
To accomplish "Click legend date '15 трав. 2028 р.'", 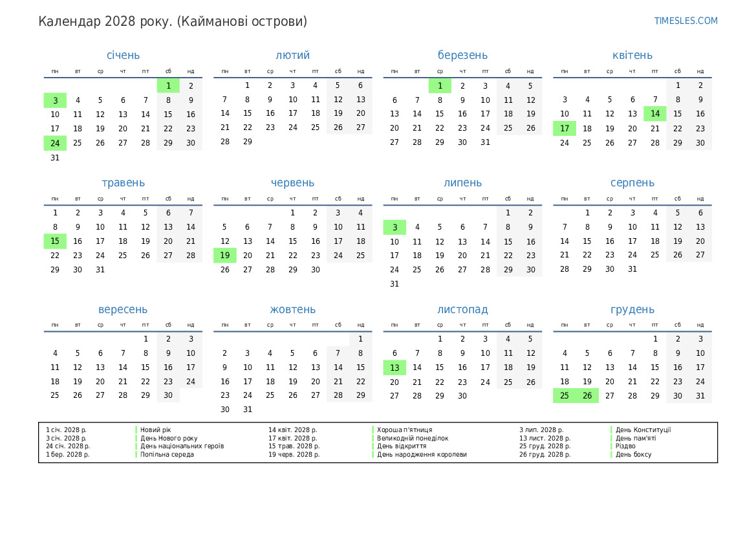I will pos(294,446).
